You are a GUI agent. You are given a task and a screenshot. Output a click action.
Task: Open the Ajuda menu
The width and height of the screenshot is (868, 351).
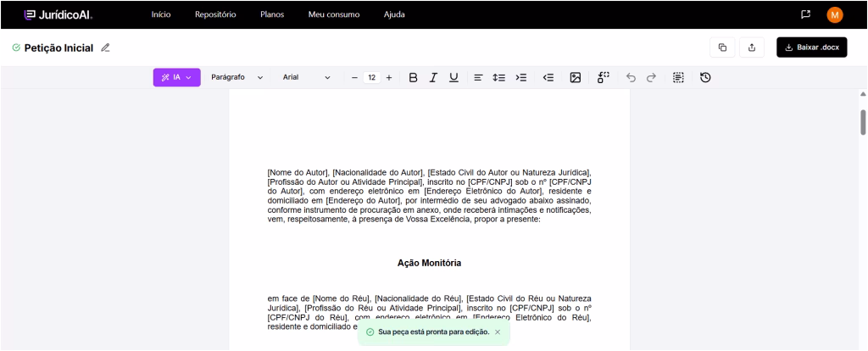394,15
